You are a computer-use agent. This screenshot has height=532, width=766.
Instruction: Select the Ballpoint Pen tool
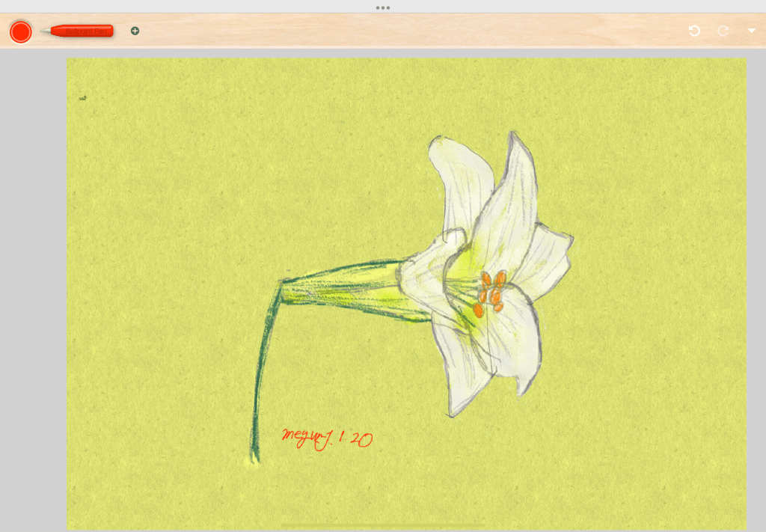pyautogui.click(x=79, y=31)
